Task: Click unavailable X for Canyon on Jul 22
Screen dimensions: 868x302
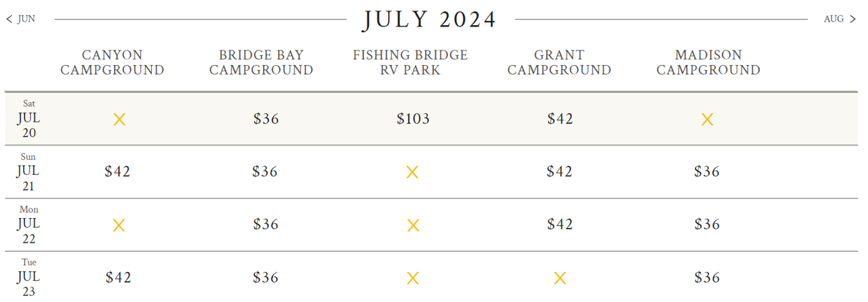Action: (119, 225)
